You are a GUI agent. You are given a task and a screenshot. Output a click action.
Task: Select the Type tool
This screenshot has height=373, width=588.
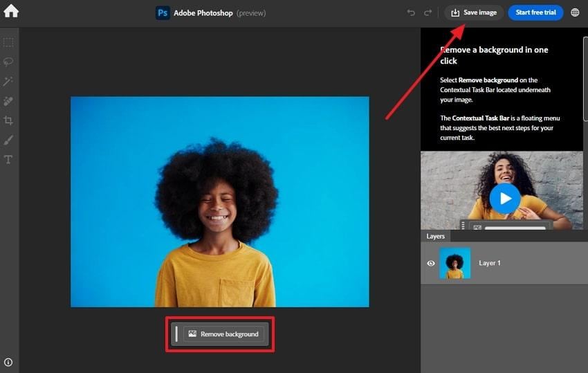8,159
